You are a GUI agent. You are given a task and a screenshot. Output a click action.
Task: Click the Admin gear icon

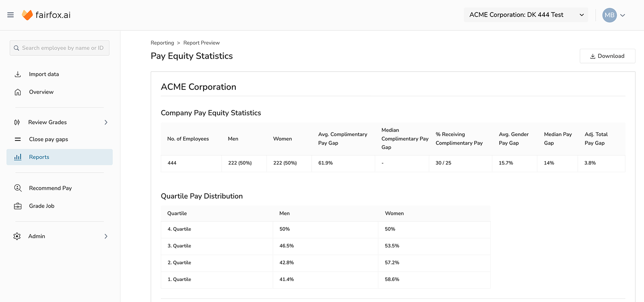pos(17,236)
